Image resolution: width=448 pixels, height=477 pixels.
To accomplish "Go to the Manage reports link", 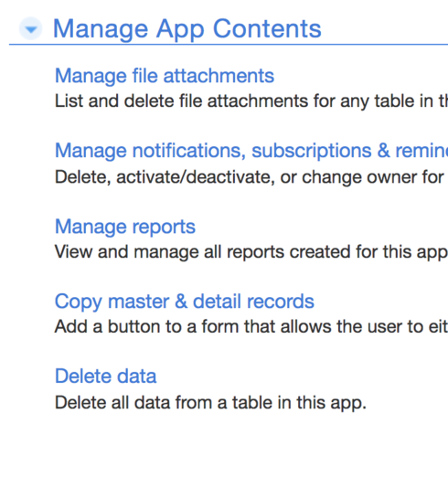I will (125, 227).
